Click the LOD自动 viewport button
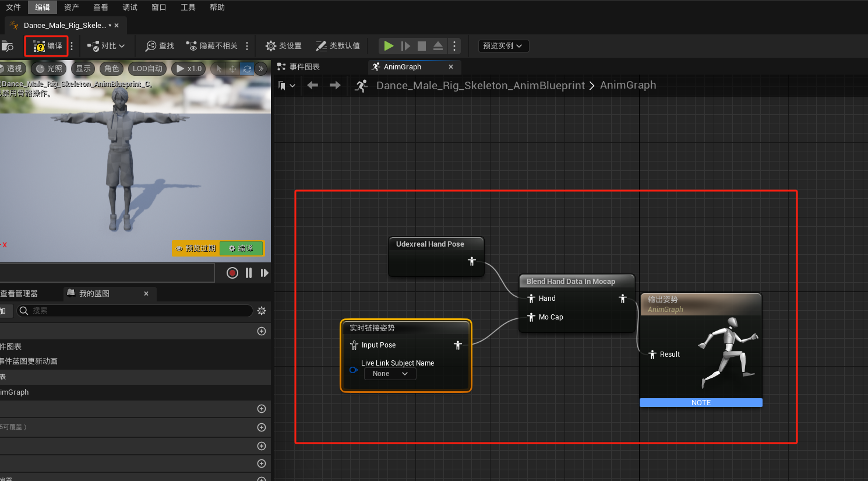This screenshot has width=868, height=481. pyautogui.click(x=147, y=69)
